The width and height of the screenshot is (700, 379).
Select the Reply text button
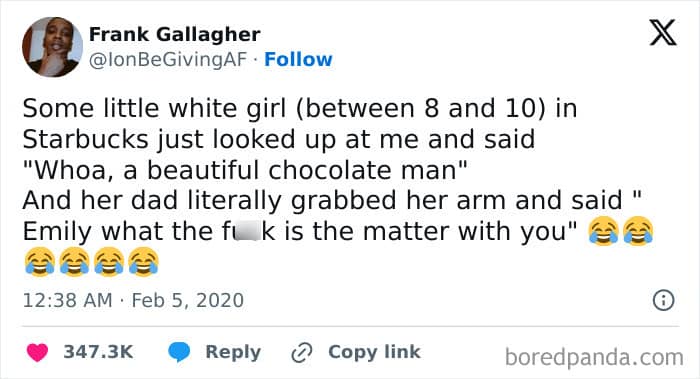(233, 352)
